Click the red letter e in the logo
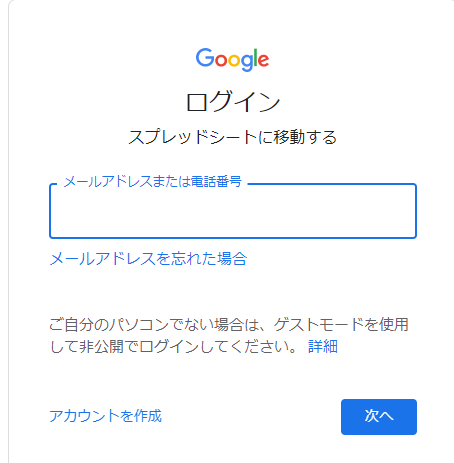This screenshot has height=463, width=454. pos(263,61)
